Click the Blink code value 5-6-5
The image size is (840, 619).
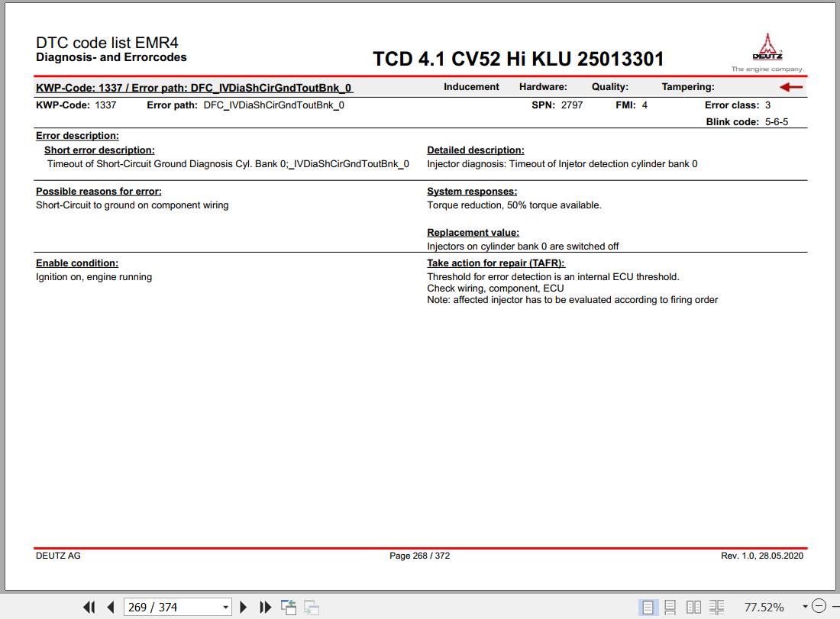(x=777, y=121)
